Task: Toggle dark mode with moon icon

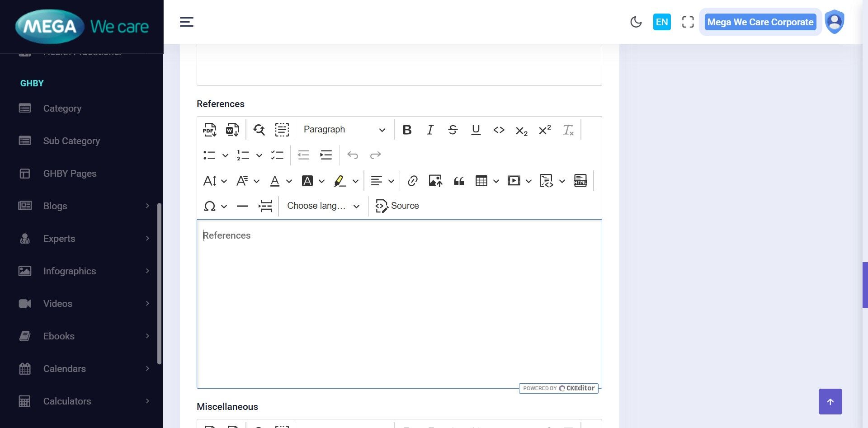Action: click(x=636, y=22)
